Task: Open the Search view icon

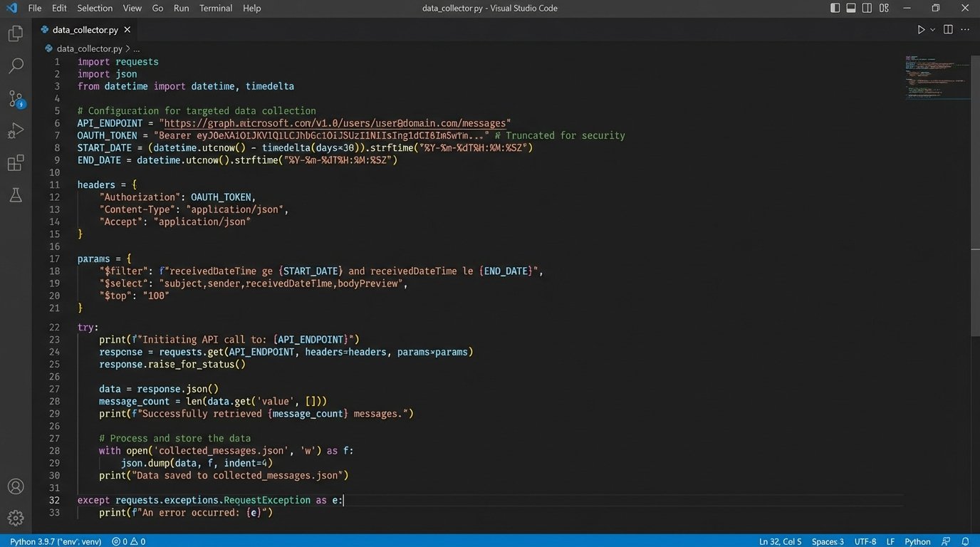Action: 15,66
